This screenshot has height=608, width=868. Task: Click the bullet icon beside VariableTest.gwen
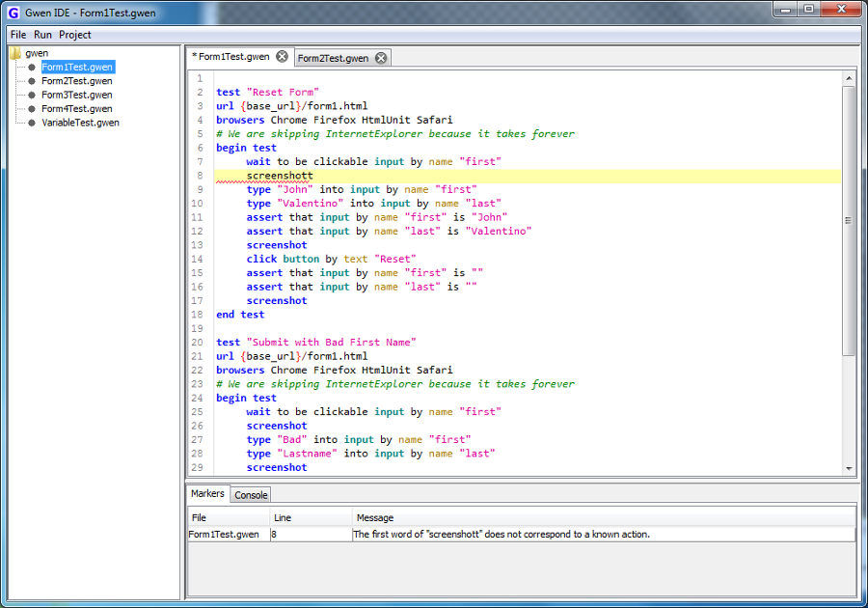pyautogui.click(x=32, y=123)
